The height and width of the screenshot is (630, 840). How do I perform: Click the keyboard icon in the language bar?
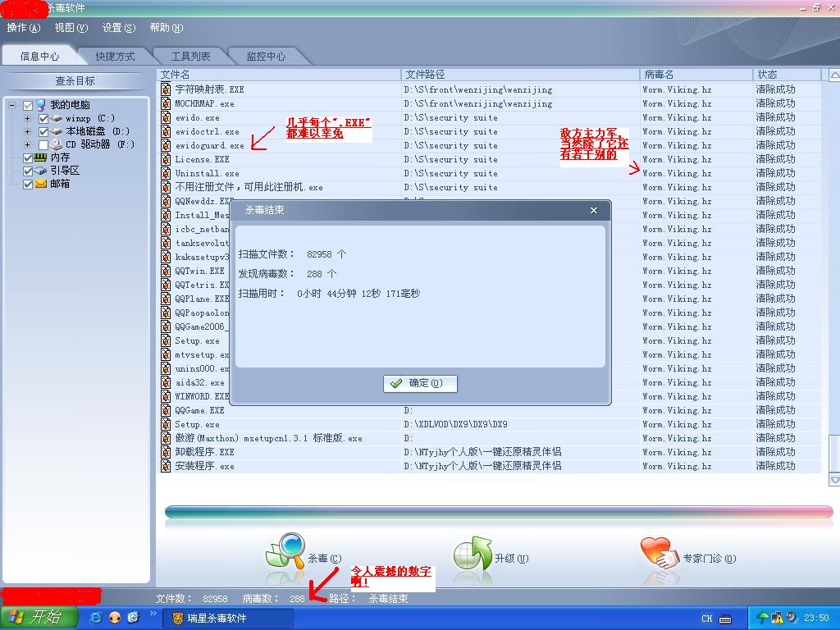coord(725,619)
